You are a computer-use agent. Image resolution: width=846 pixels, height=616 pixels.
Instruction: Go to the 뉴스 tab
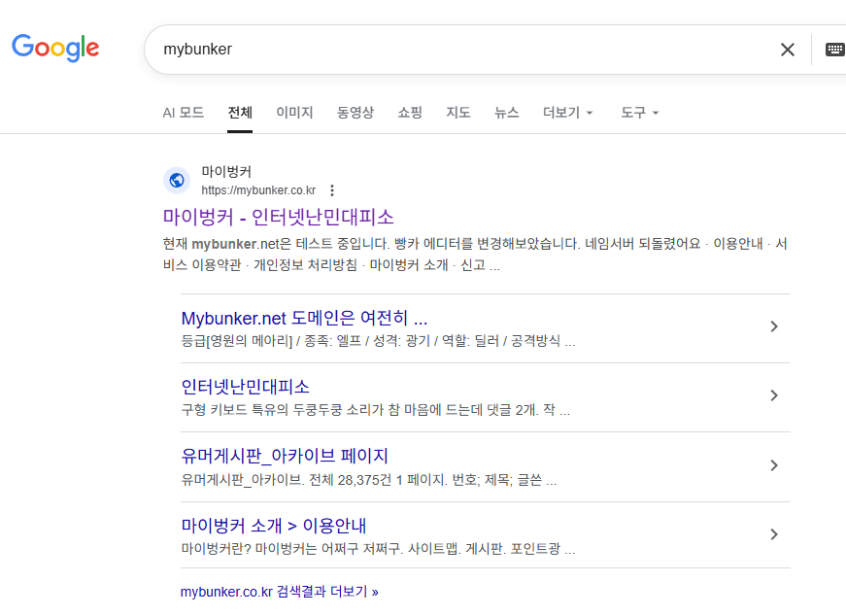[506, 113]
